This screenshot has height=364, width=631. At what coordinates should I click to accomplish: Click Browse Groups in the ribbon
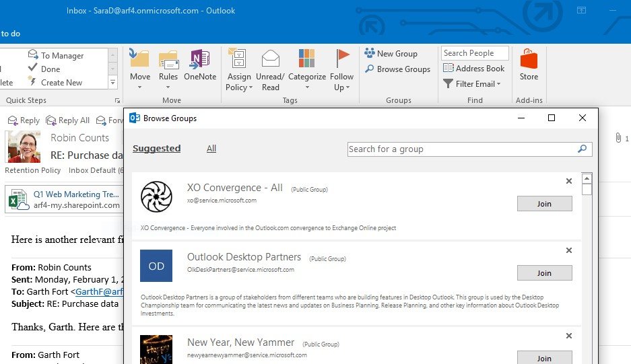click(x=397, y=69)
